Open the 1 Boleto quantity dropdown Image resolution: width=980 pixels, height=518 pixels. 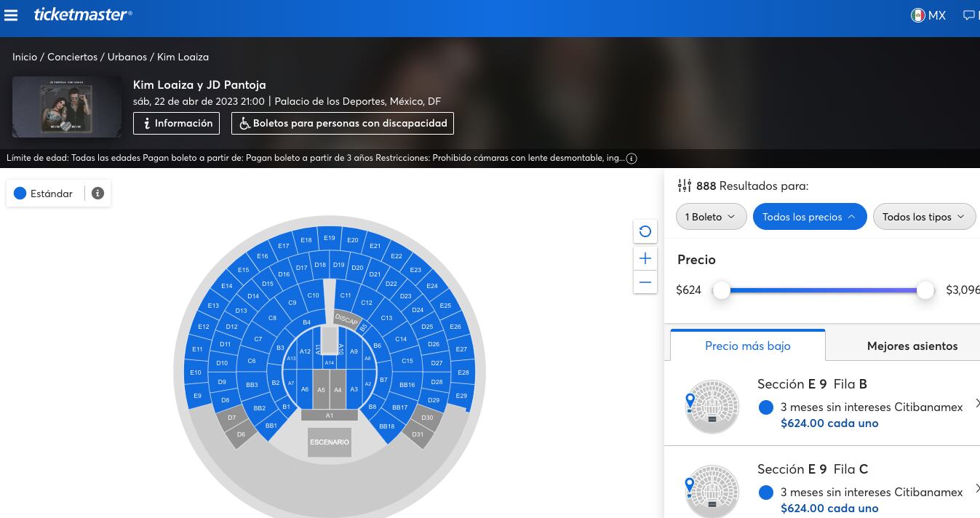(x=711, y=217)
